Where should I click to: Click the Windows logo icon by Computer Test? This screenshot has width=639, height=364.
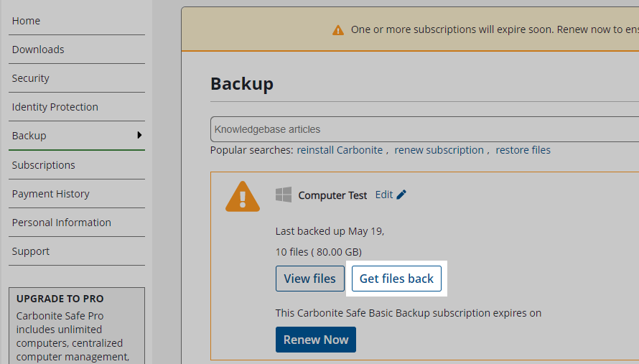coord(283,195)
